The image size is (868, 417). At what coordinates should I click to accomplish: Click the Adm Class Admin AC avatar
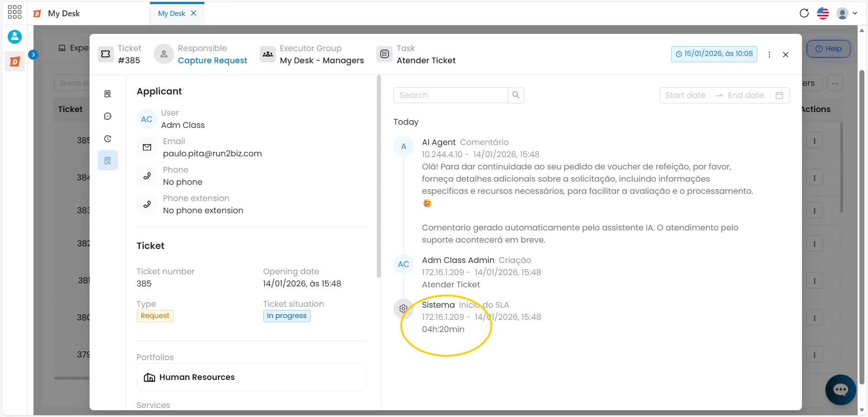[403, 264]
